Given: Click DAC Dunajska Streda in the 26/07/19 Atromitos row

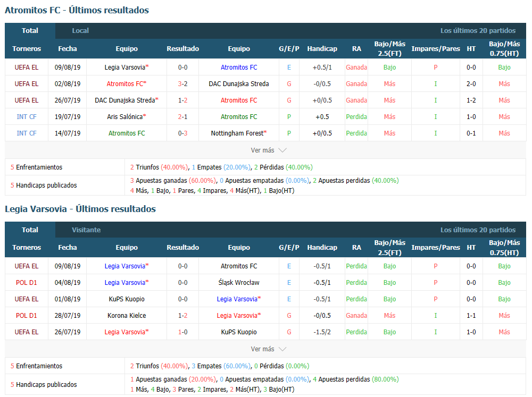Looking at the screenshot, I should point(127,100).
